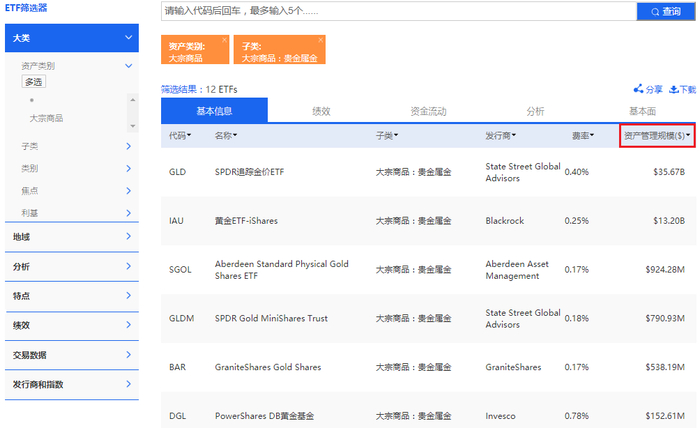Click SPDR Gold MiniShares Trust
Screen dimensions: 700x428
271,318
